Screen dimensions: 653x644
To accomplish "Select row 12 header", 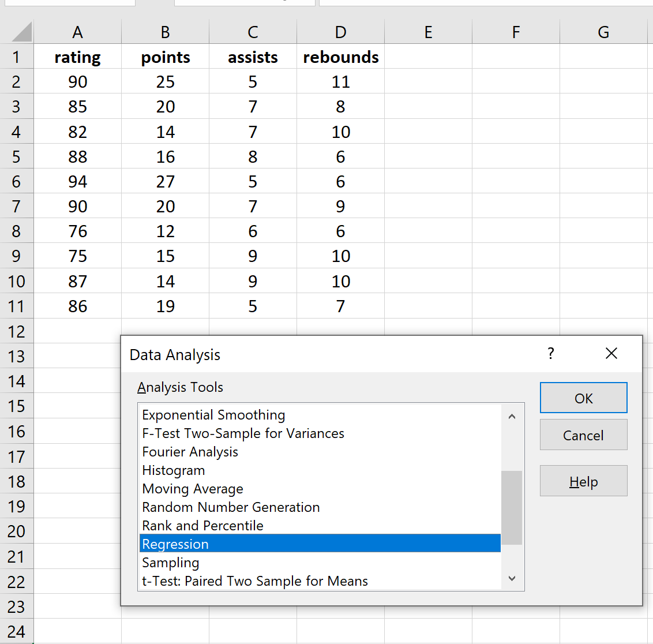I will tap(17, 331).
